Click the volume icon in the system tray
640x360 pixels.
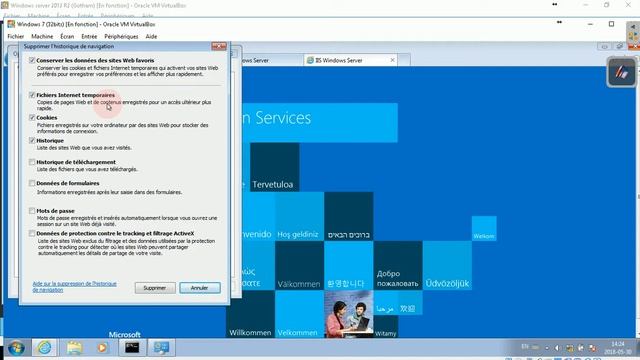pos(558,348)
